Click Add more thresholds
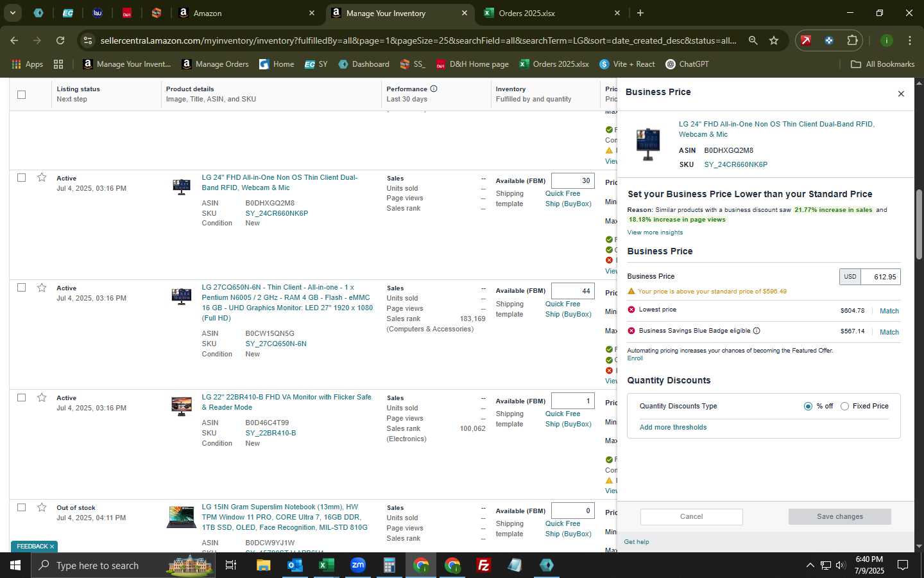This screenshot has width=924, height=578. coord(672,427)
